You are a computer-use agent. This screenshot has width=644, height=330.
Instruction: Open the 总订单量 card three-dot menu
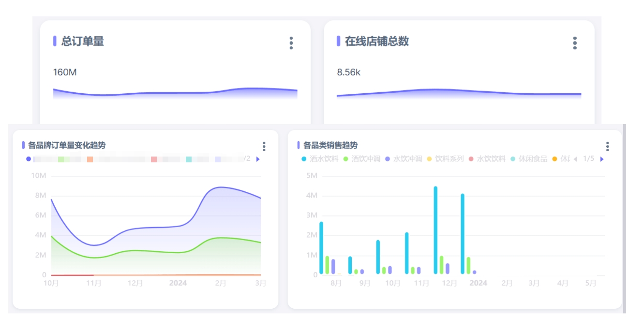(x=291, y=43)
